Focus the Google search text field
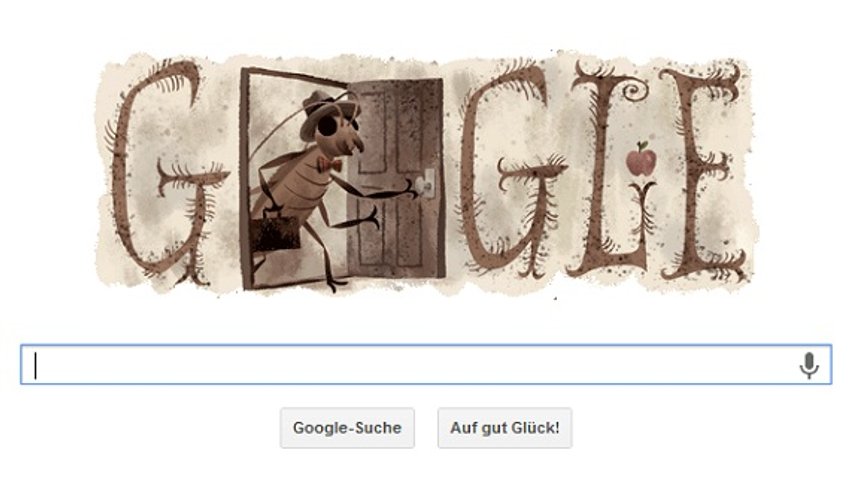Screen dimensions: 850x478 426,365
